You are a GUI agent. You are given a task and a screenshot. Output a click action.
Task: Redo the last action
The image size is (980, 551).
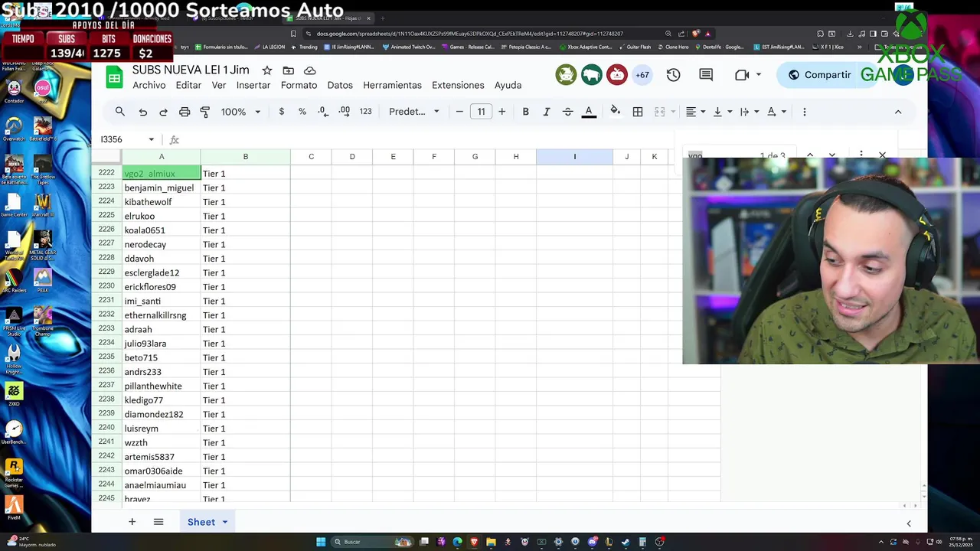[163, 112]
